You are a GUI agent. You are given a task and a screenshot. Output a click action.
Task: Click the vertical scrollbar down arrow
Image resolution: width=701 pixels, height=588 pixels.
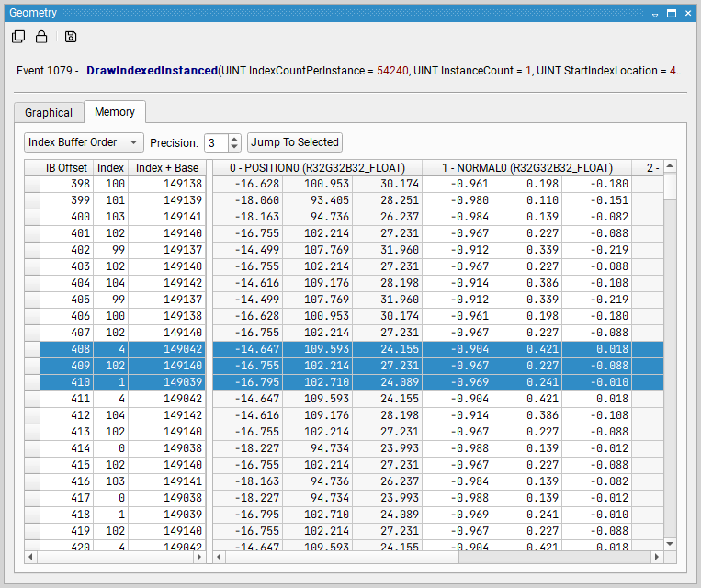[671, 545]
